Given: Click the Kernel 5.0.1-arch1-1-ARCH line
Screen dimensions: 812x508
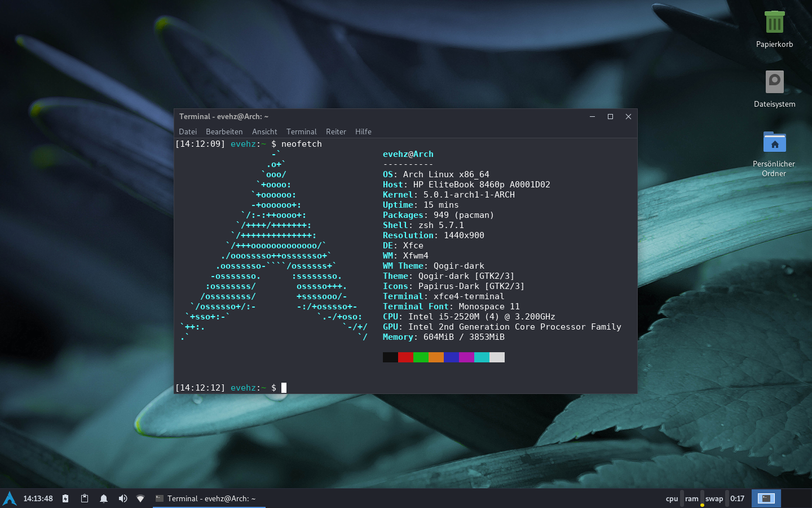Looking at the screenshot, I should 449,195.
